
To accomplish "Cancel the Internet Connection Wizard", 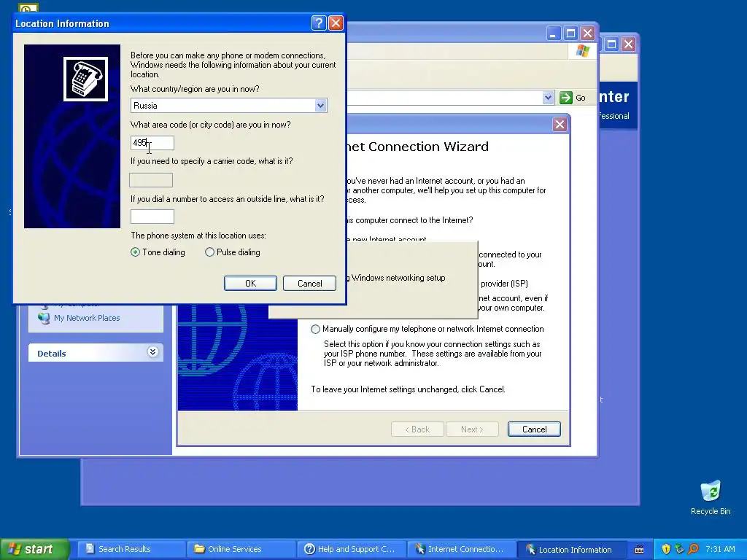I will pyautogui.click(x=534, y=429).
